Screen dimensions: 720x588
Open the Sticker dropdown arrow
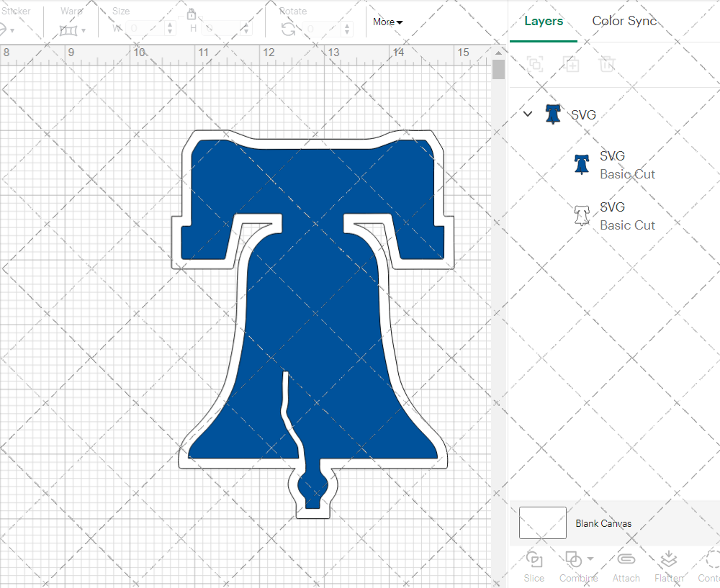tap(12, 31)
